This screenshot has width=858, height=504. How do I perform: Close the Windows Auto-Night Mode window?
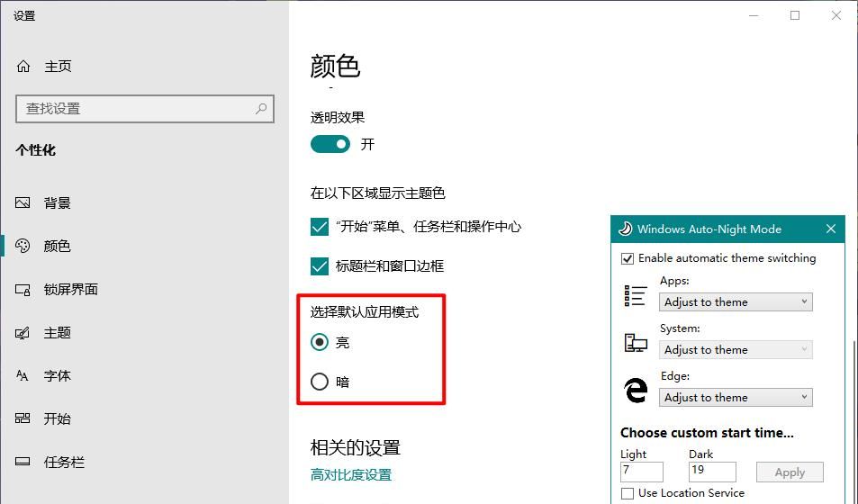coord(831,229)
